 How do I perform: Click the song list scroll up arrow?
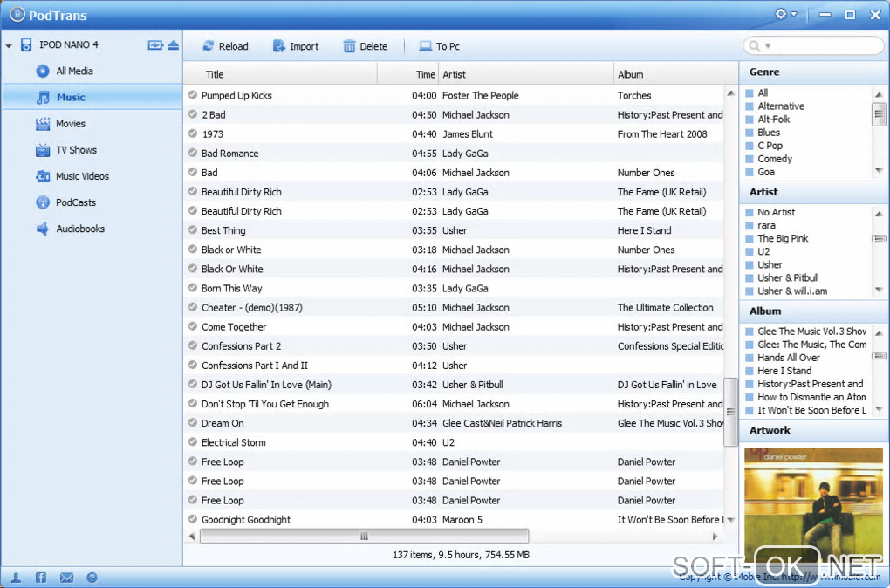730,93
